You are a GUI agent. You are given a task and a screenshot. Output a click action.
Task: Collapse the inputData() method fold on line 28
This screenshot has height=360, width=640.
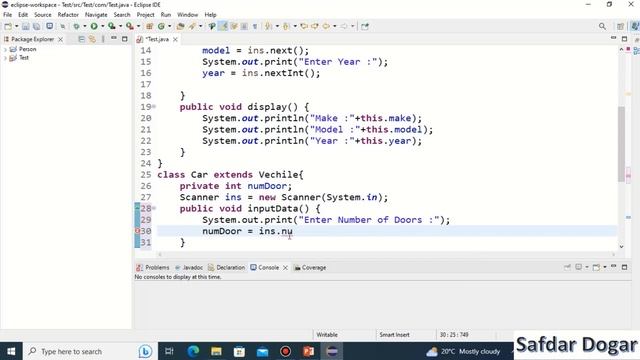tap(154, 209)
